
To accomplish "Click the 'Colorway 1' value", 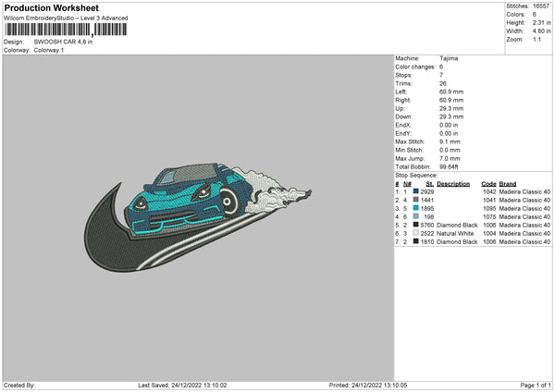I will [49, 50].
